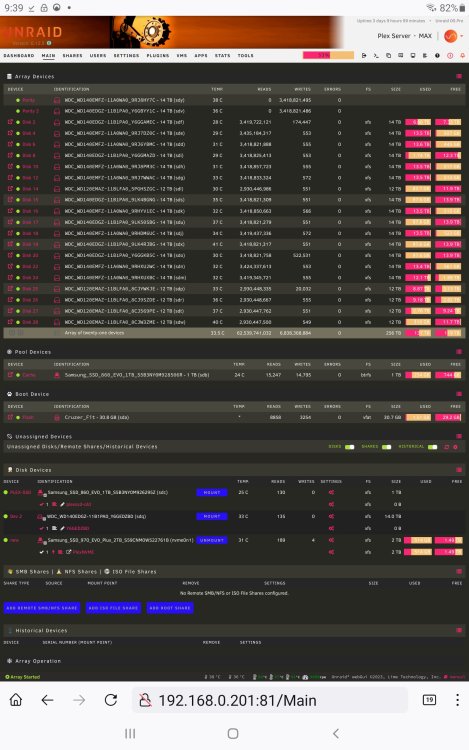Open settings gears for Samsung 970 EVO Plus
The width and height of the screenshot is (469, 750).
coord(331,540)
